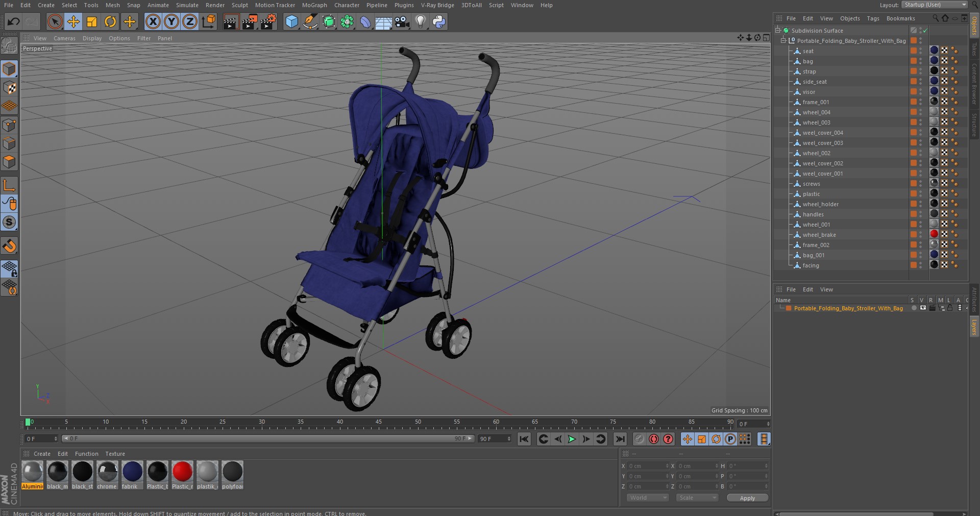The width and height of the screenshot is (980, 516).
Task: Select Portable_Folding_Baby_Stroller_With_Bag layer entry
Action: pyautogui.click(x=848, y=308)
